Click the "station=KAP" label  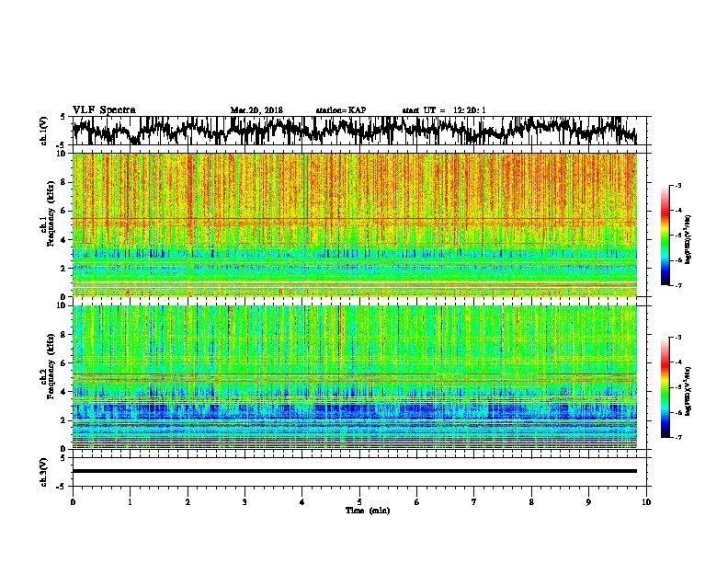coord(341,110)
